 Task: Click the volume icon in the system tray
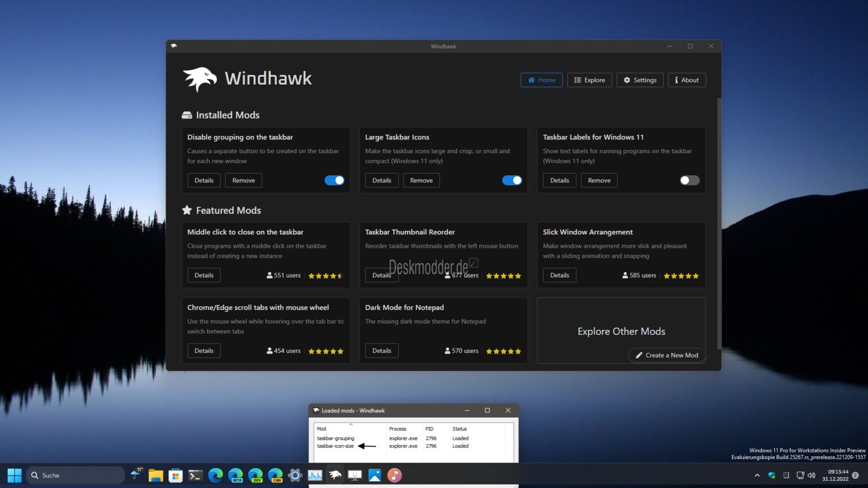click(811, 475)
